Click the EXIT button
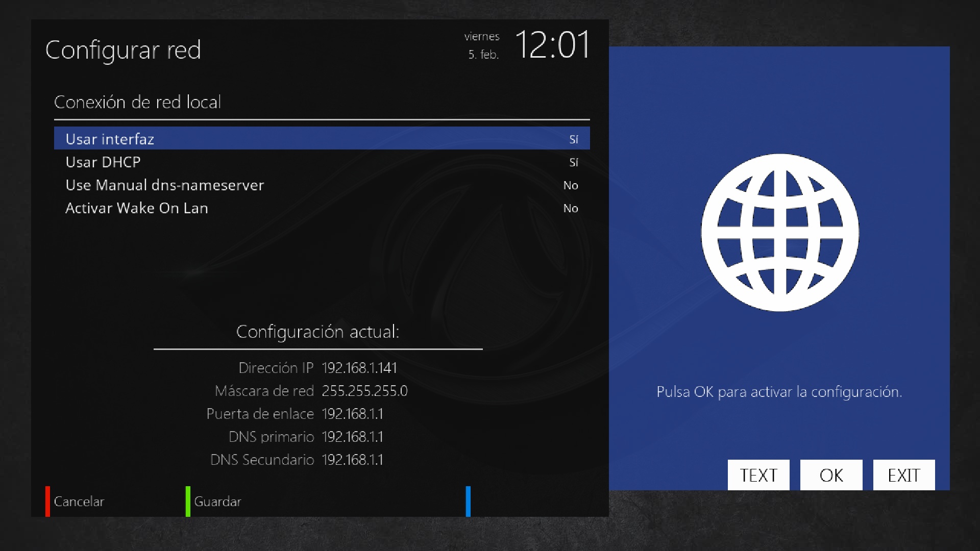This screenshot has width=980, height=551. point(903,475)
